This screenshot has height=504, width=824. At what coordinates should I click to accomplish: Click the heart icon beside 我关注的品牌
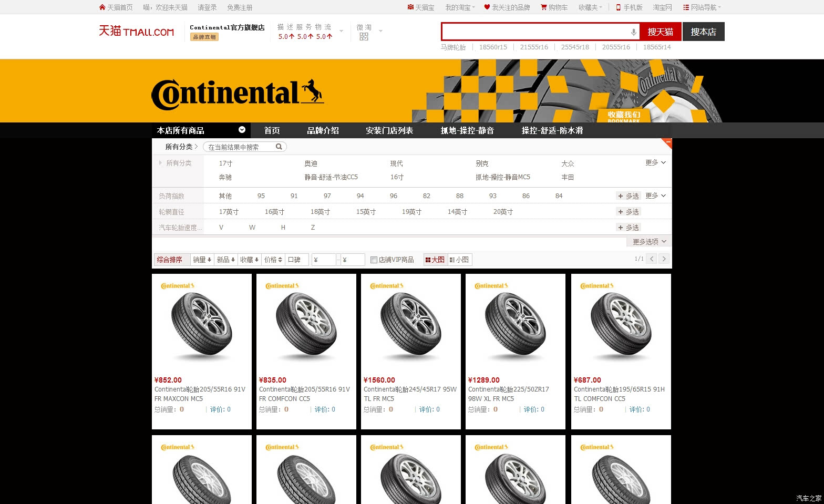[487, 7]
